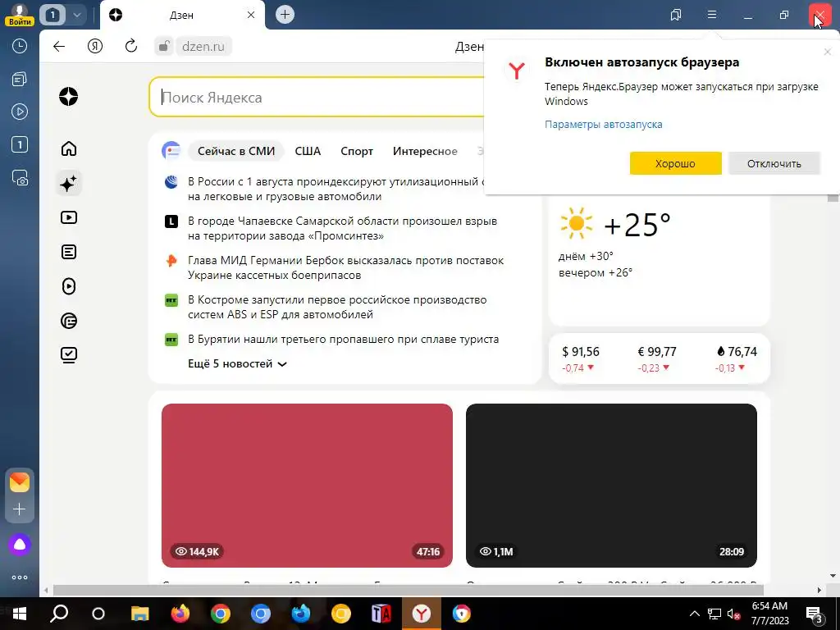Open Параметры автозапуска link
The width and height of the screenshot is (840, 630).
(603, 125)
